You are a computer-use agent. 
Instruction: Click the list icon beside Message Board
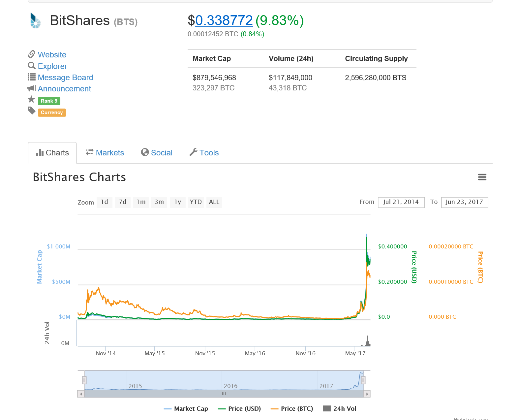pos(32,77)
